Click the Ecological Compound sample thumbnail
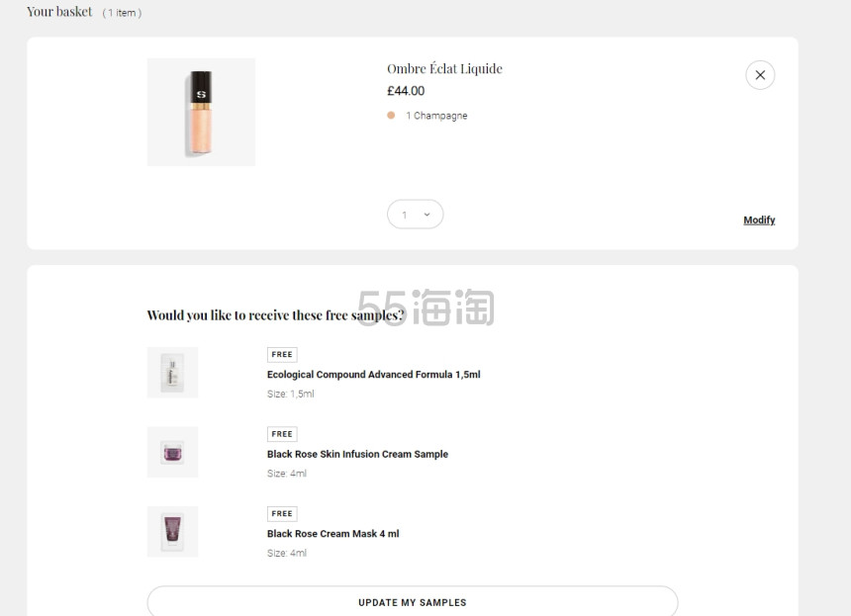 tap(172, 372)
